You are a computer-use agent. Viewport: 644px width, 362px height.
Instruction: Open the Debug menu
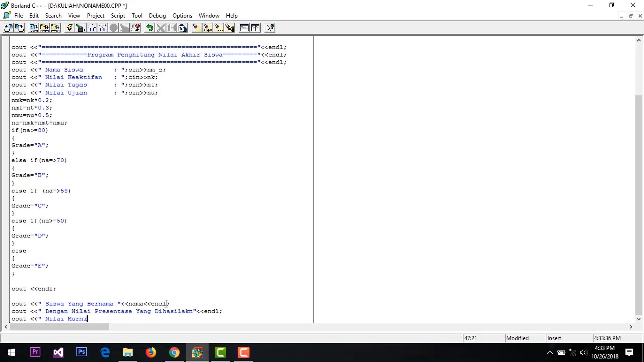157,16
